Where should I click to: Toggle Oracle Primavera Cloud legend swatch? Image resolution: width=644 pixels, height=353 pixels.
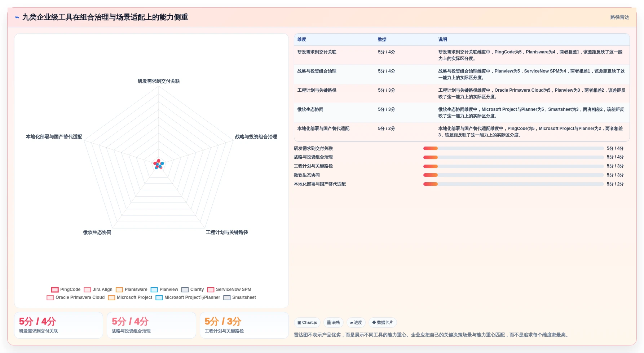pyautogui.click(x=50, y=298)
